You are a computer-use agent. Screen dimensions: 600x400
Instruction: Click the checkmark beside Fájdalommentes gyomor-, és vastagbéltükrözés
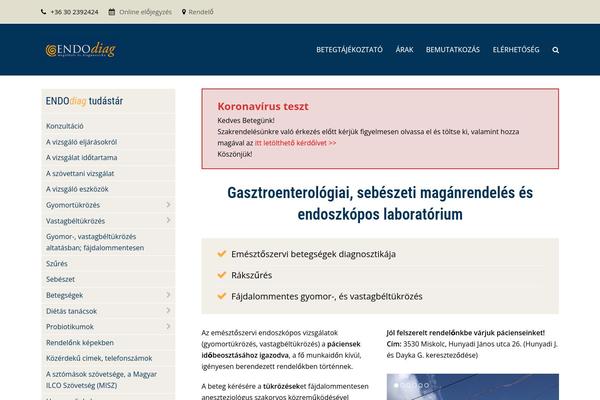pos(222,296)
